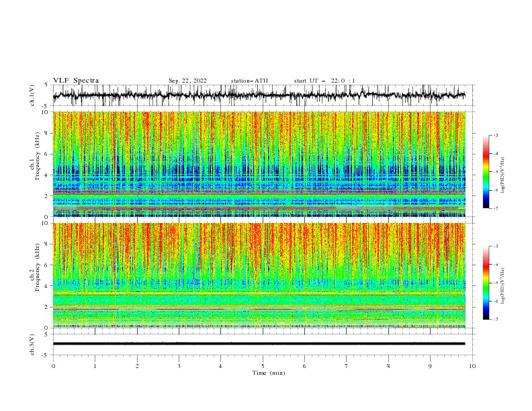Click the "6" frequency tick of ch.1 spectrogram
The height and width of the screenshot is (411, 532).
click(48, 154)
